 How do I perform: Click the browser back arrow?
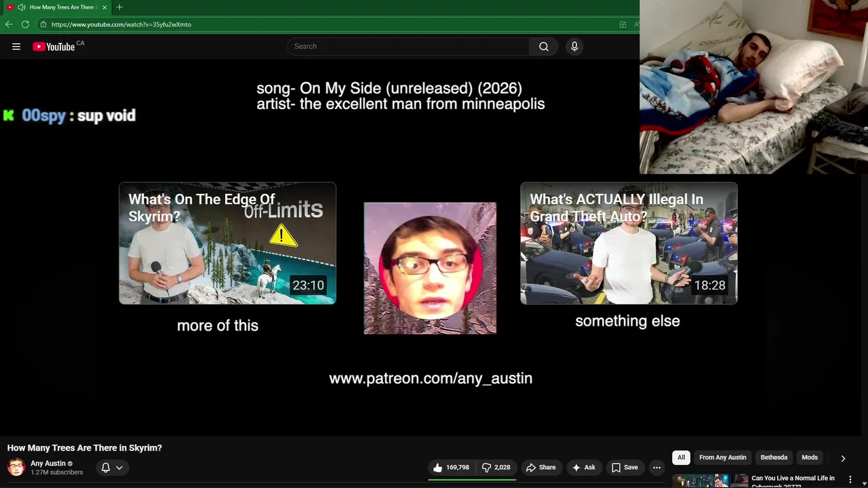9,24
